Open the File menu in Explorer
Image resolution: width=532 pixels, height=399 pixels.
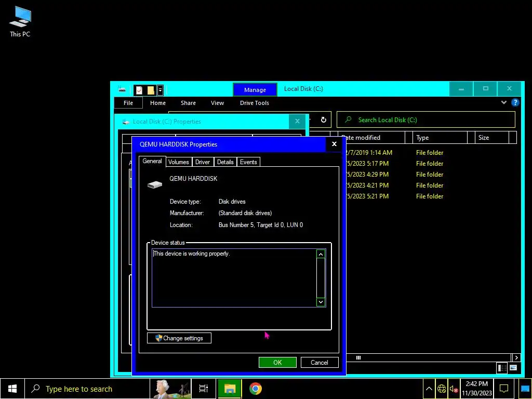click(x=128, y=103)
